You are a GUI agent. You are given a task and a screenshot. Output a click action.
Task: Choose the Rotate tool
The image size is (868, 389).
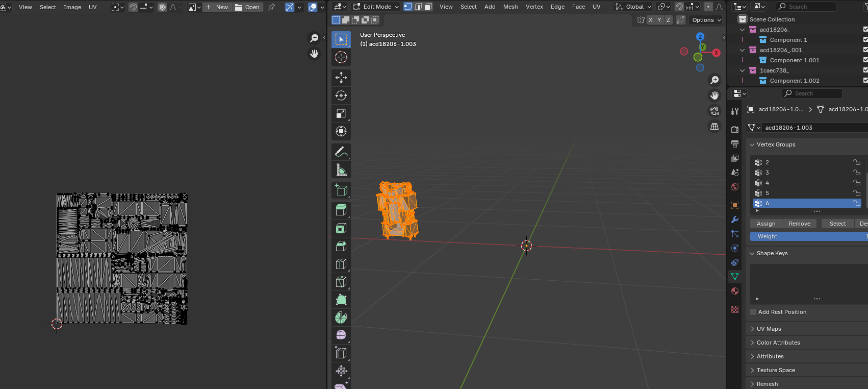[341, 95]
